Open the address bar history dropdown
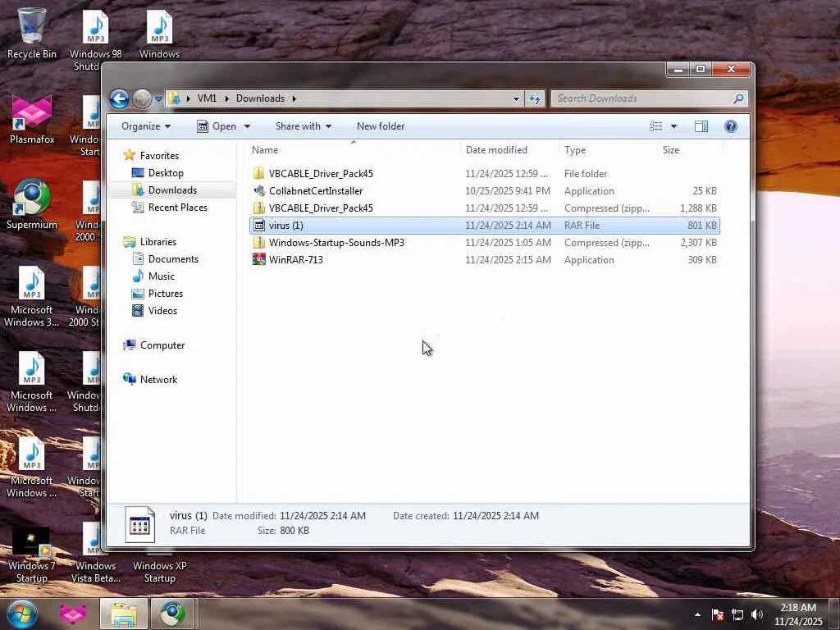Screen dimensions: 840x630 click(516, 98)
